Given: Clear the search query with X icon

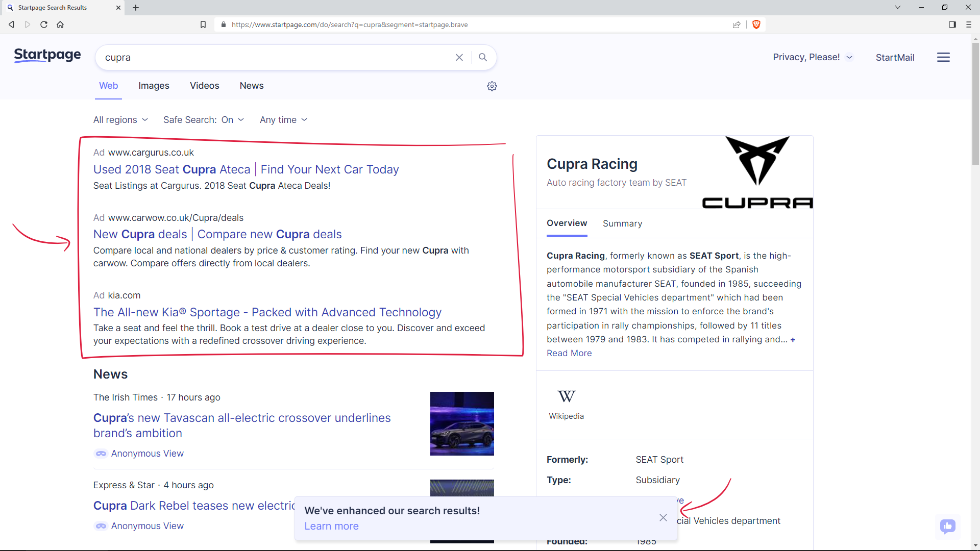Looking at the screenshot, I should tap(459, 57).
